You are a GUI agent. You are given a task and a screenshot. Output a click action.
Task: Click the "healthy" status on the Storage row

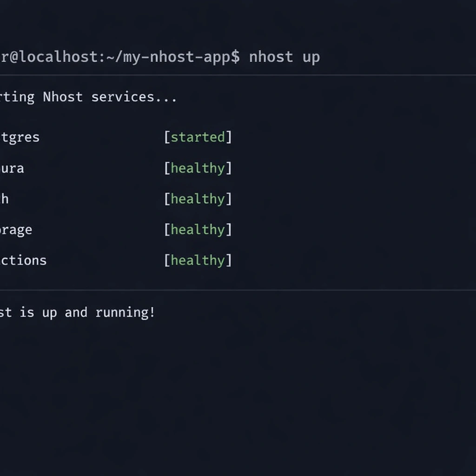point(198,229)
